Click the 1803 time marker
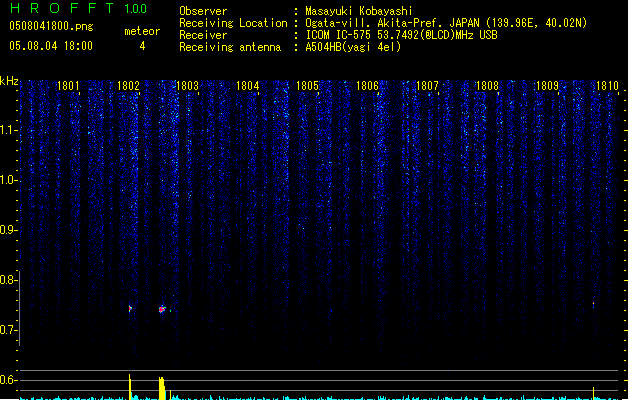The width and height of the screenshot is (629, 400). point(188,86)
